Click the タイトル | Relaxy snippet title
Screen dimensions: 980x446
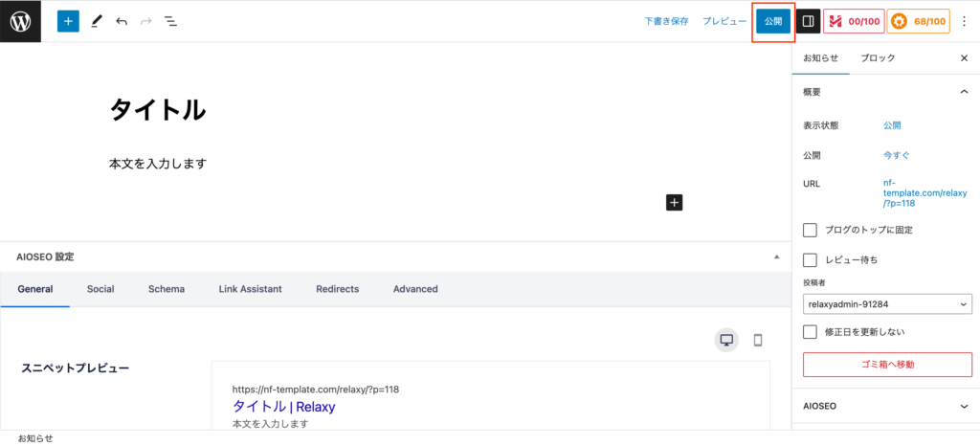(284, 407)
